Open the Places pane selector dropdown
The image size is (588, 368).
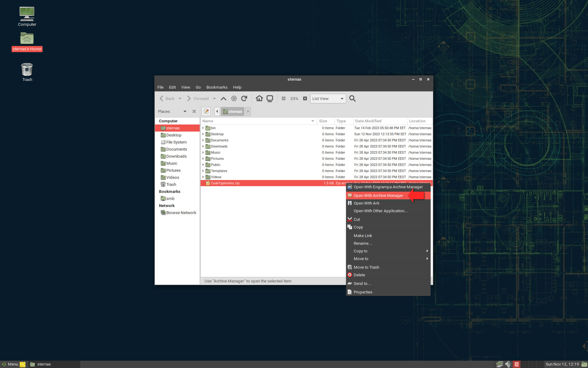coord(185,111)
